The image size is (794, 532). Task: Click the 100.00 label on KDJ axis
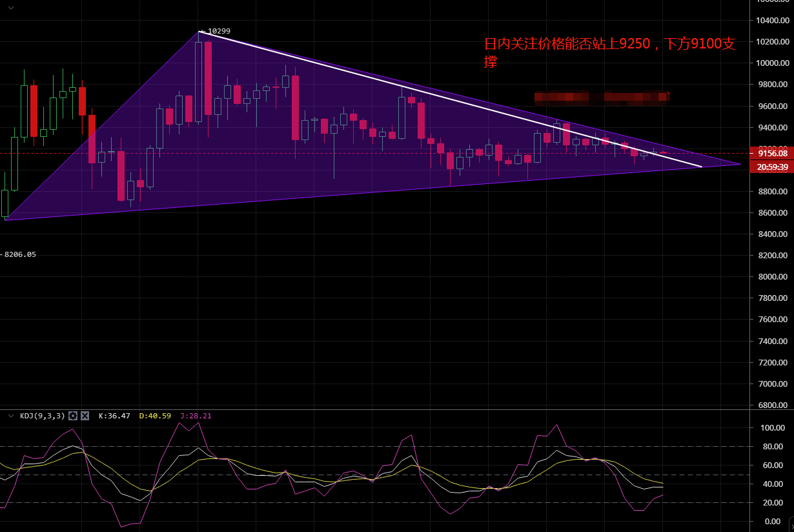coord(773,427)
